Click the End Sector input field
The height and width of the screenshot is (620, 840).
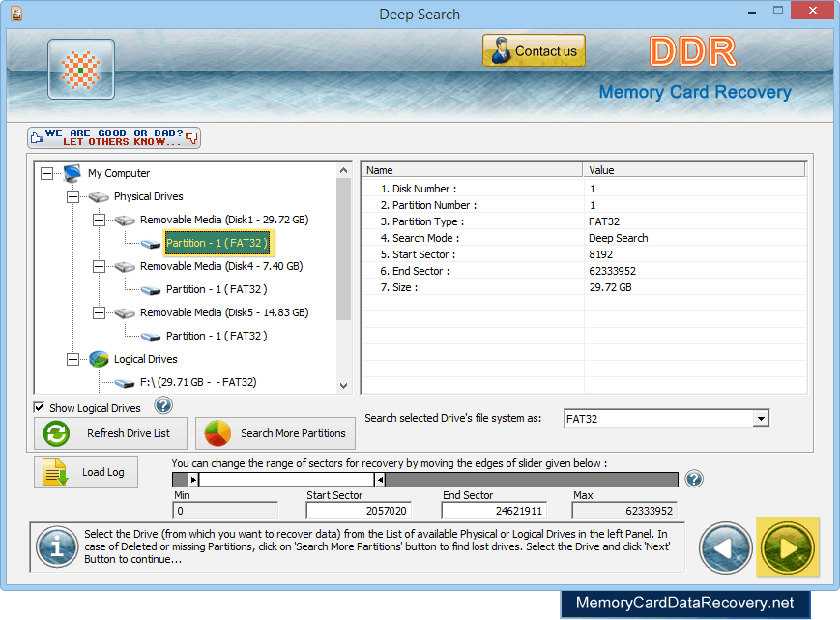494,511
